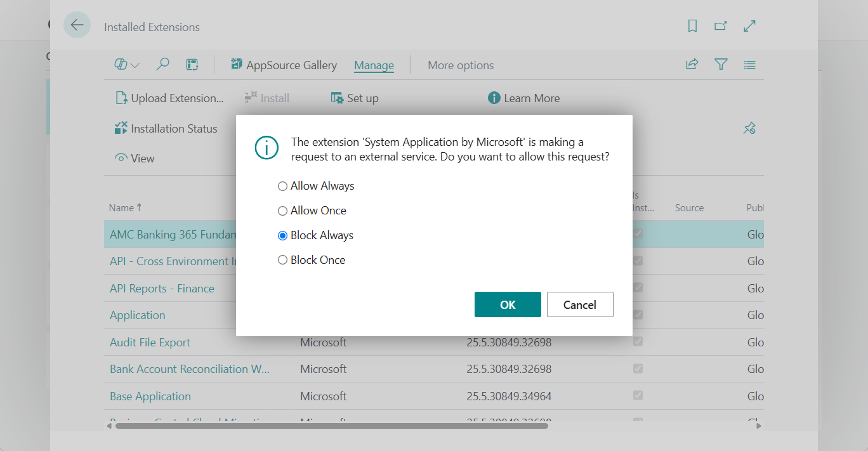
Task: Click the back arrow to leave Installed Extensions
Action: tap(77, 25)
